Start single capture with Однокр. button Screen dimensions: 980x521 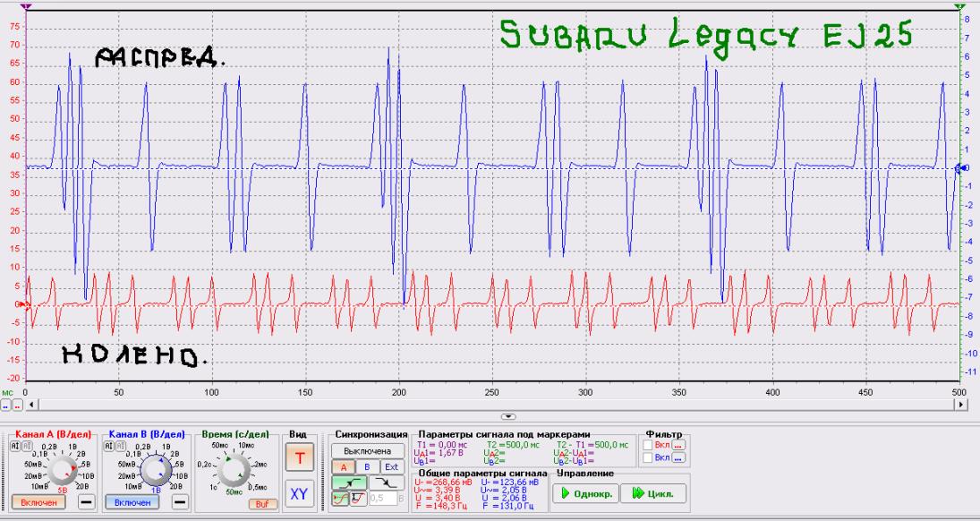pyautogui.click(x=588, y=492)
